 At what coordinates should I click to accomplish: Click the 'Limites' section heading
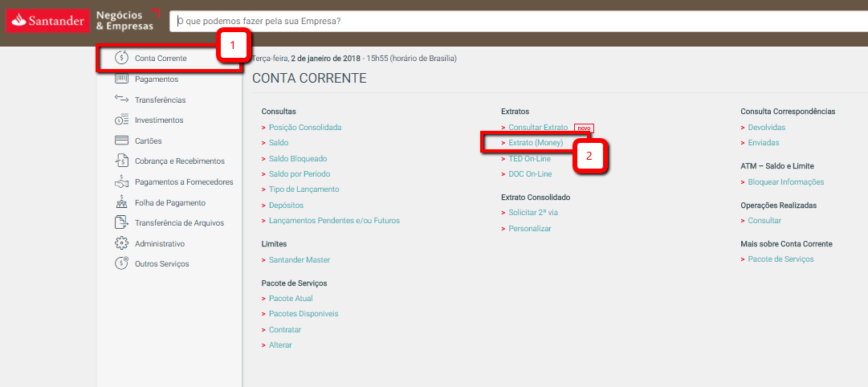pyautogui.click(x=274, y=243)
